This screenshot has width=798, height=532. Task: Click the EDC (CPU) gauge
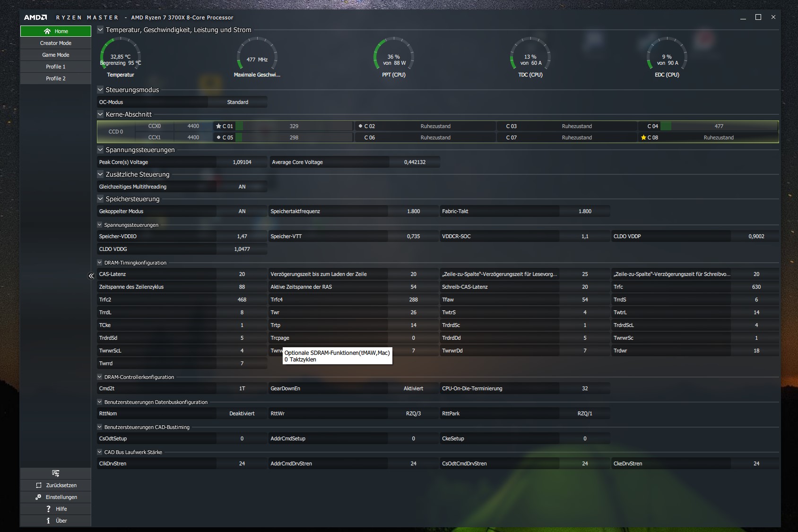click(x=667, y=58)
